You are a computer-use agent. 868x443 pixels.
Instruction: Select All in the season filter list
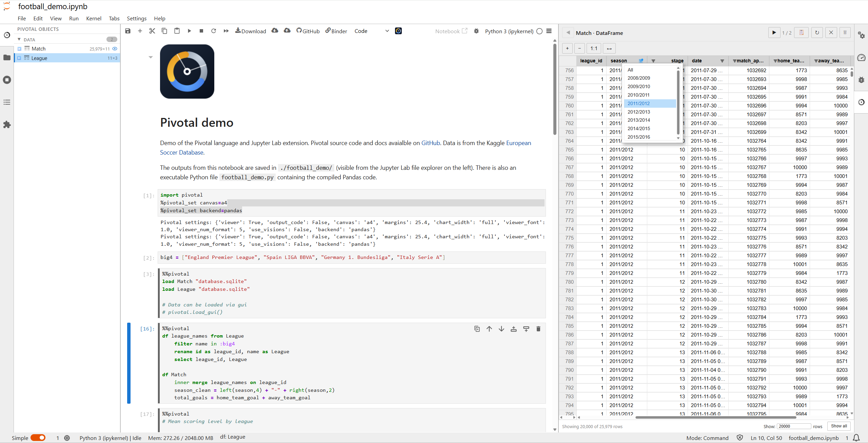pos(650,70)
